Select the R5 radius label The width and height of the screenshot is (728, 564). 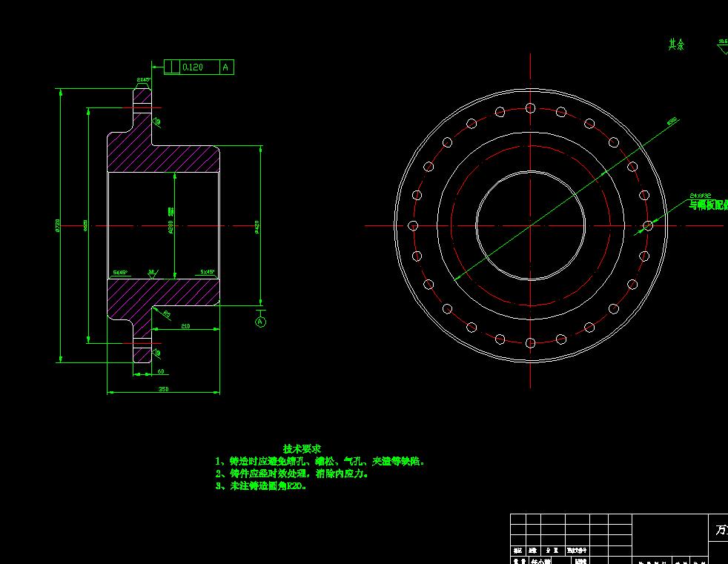pos(167,314)
